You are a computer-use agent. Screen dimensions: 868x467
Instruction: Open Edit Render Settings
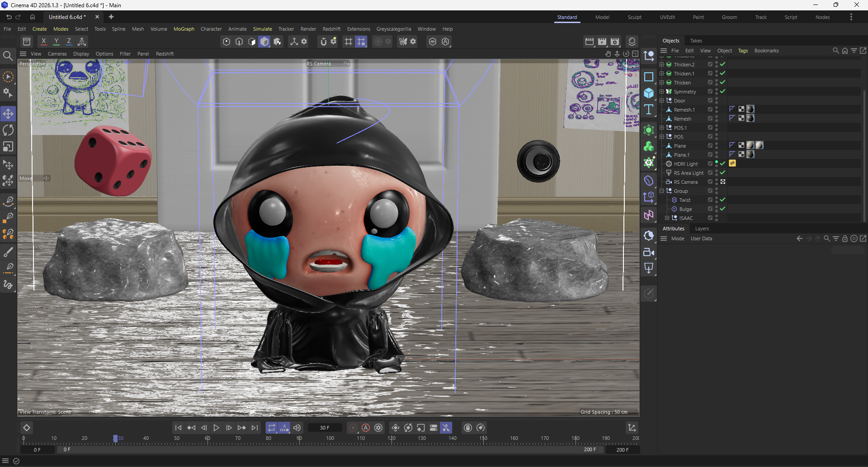pos(615,42)
